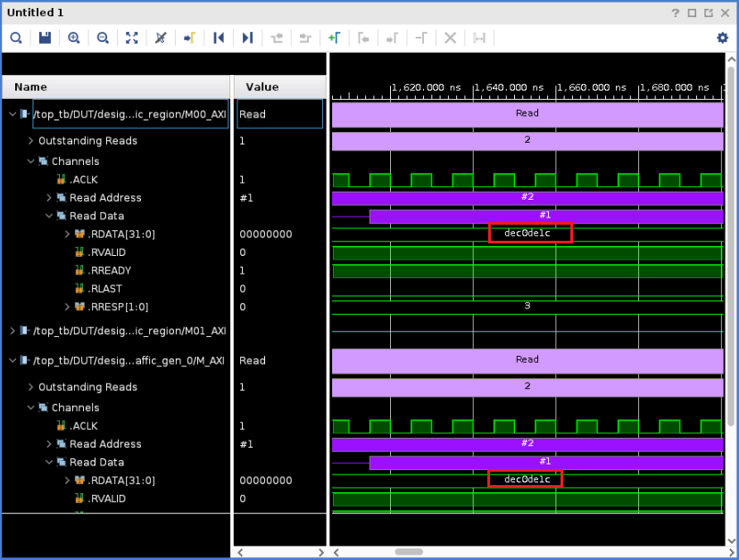Go to the previous marker
Image resolution: width=739 pixels, height=560 pixels.
coord(363,37)
